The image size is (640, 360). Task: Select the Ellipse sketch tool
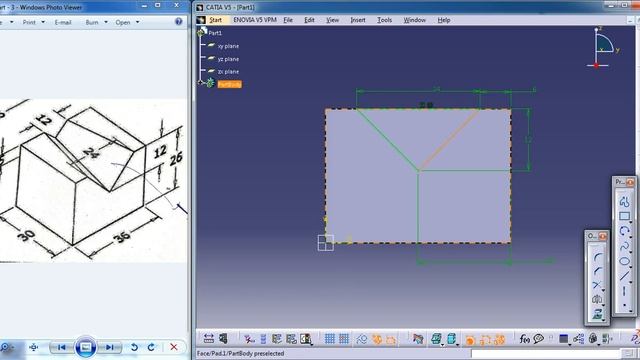tap(624, 261)
